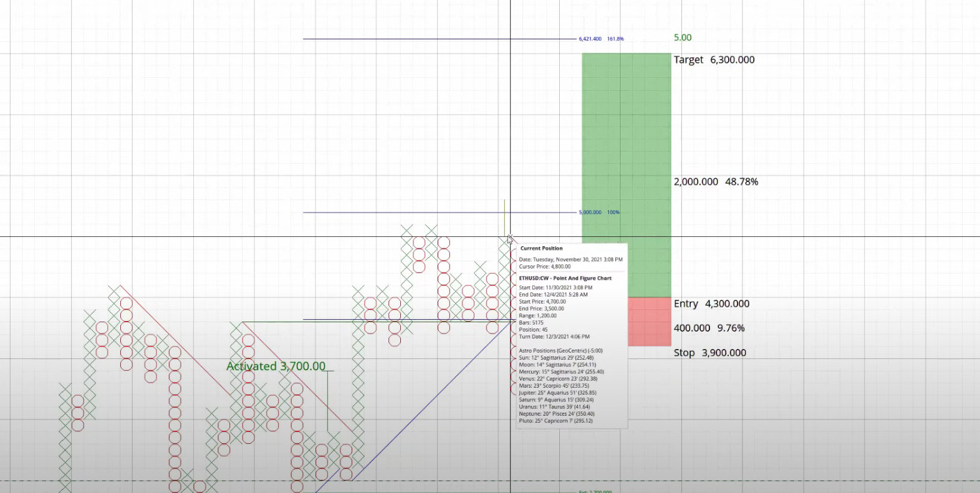Click the 'Mercury: 15° Sagittarius' line

pyautogui.click(x=561, y=372)
